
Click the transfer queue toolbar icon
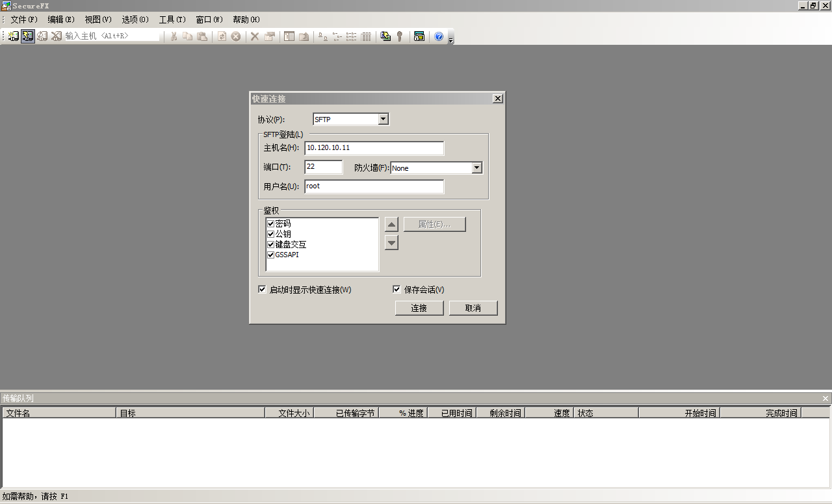(x=419, y=36)
